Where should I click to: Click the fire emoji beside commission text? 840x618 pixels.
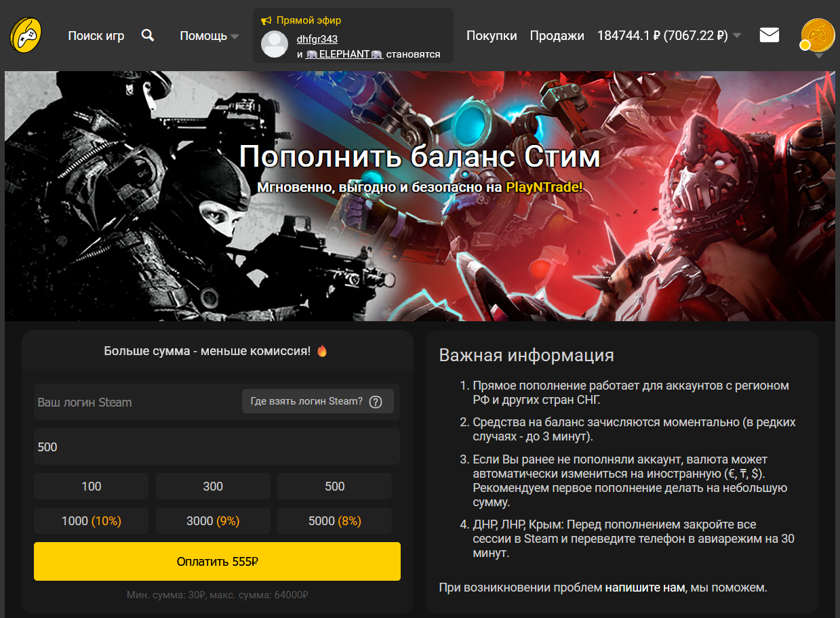click(322, 350)
